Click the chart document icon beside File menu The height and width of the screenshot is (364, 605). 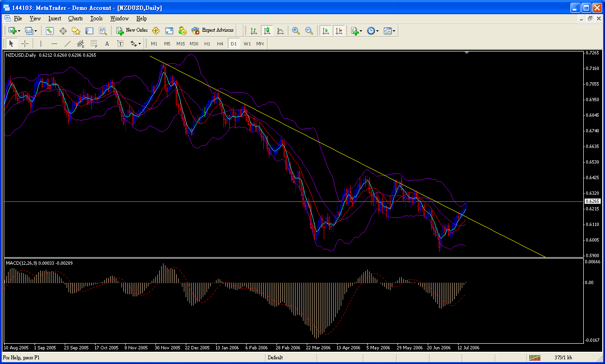[x=7, y=18]
